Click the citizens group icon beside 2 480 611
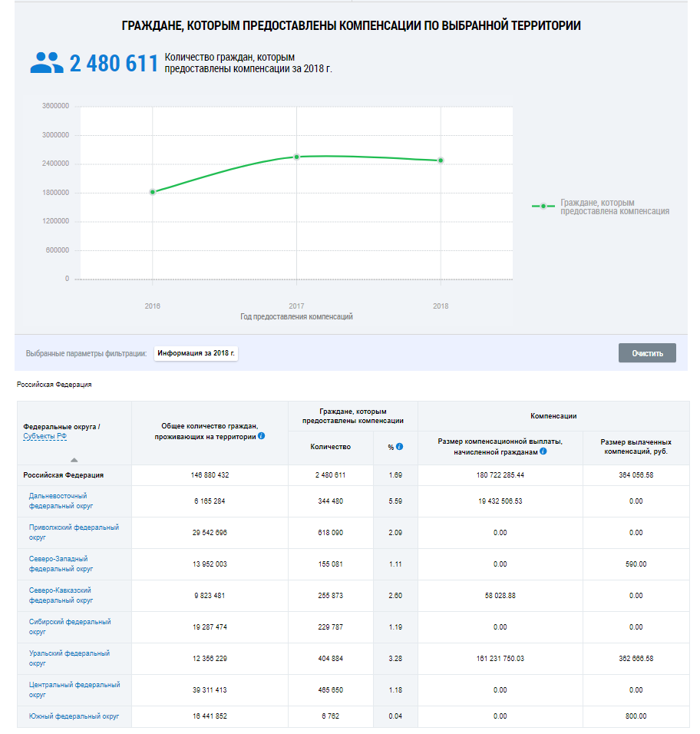Screen dimensions: 700x734 (47, 63)
